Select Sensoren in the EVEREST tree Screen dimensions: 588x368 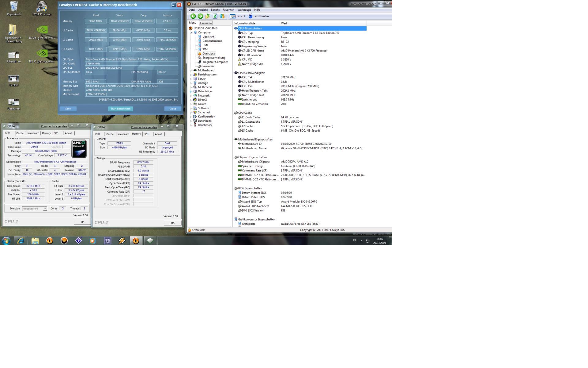coord(208,66)
